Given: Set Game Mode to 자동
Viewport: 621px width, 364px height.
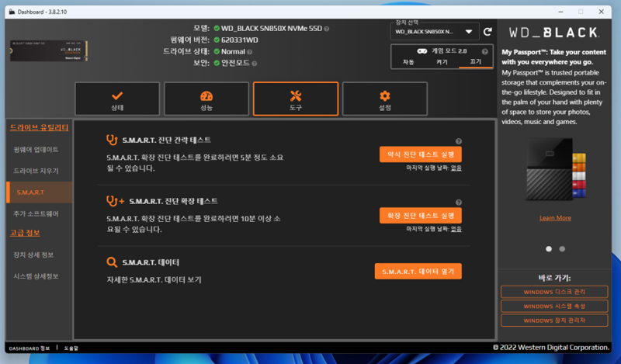Looking at the screenshot, I should pos(408,62).
